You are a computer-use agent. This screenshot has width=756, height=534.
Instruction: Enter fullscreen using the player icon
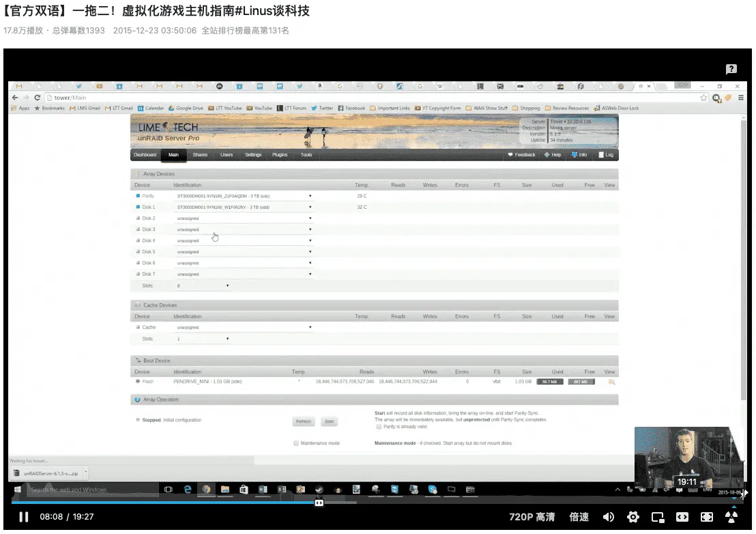pyautogui.click(x=706, y=517)
